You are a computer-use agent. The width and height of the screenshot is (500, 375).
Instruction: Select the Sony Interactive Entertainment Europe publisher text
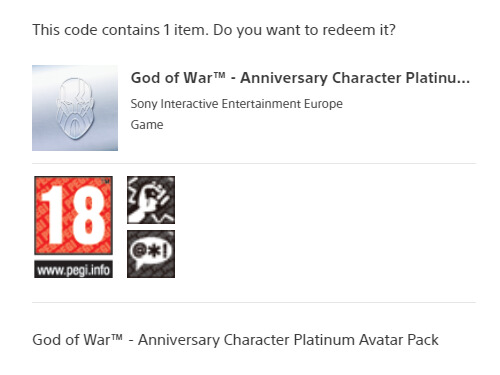point(236,104)
